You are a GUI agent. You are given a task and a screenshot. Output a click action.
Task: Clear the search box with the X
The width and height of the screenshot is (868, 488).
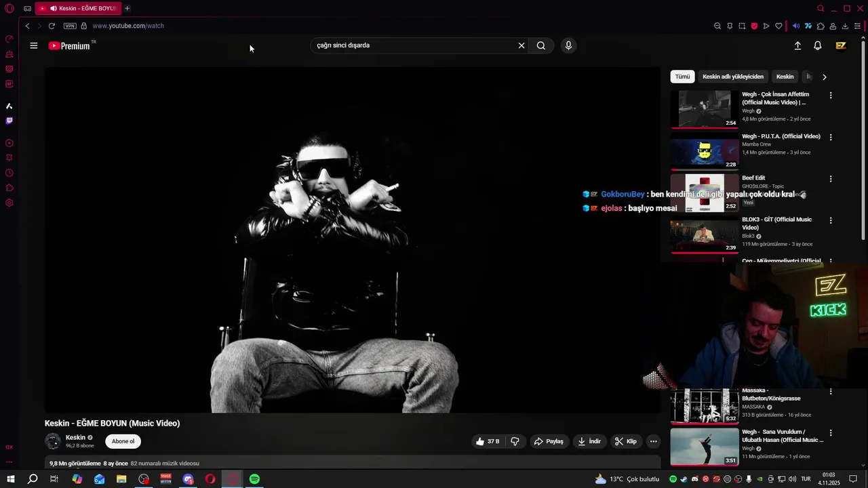pos(521,45)
